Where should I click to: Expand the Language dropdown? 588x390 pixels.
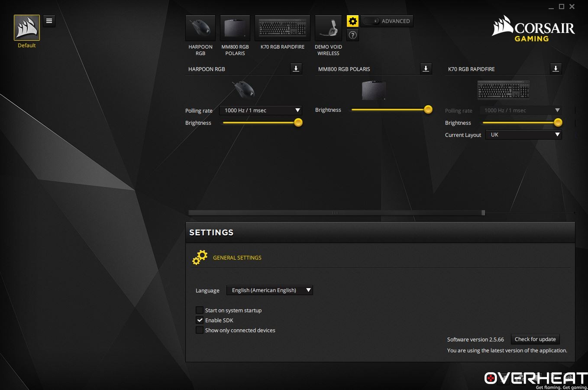click(269, 290)
